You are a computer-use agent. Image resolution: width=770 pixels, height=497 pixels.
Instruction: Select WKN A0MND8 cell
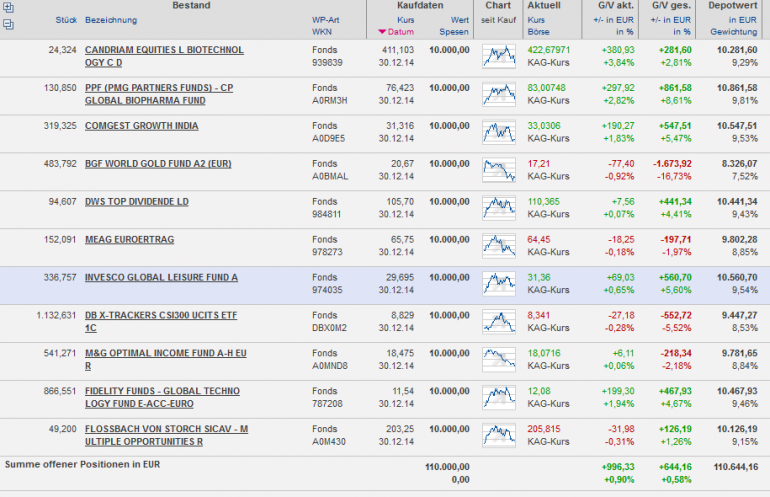click(330, 365)
